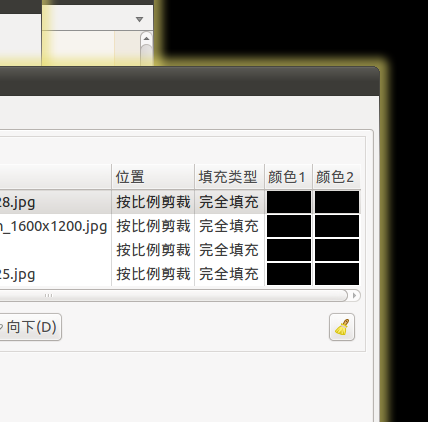
Task: Sort by the 填充类型 column header
Action: coord(229,177)
